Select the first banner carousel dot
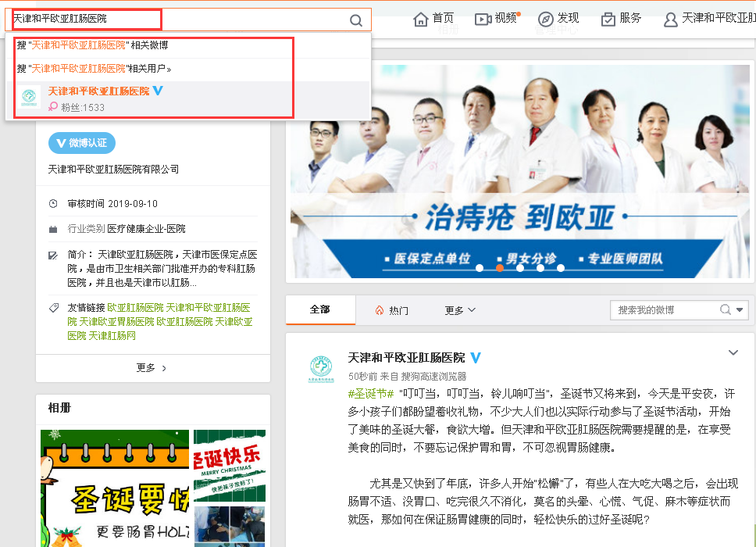 point(480,268)
